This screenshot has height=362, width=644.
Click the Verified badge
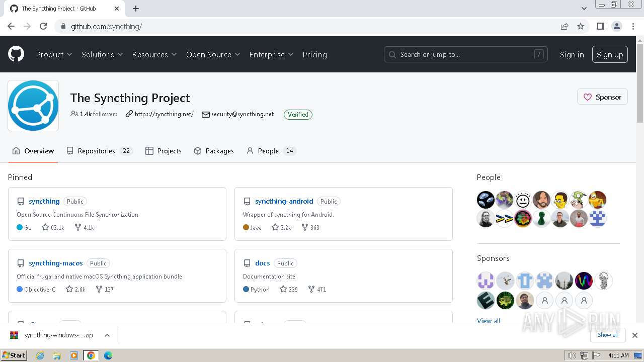[x=298, y=115]
